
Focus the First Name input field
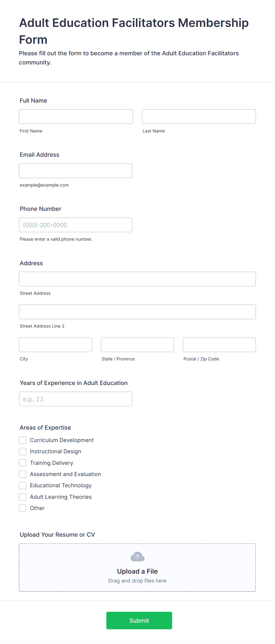click(76, 116)
